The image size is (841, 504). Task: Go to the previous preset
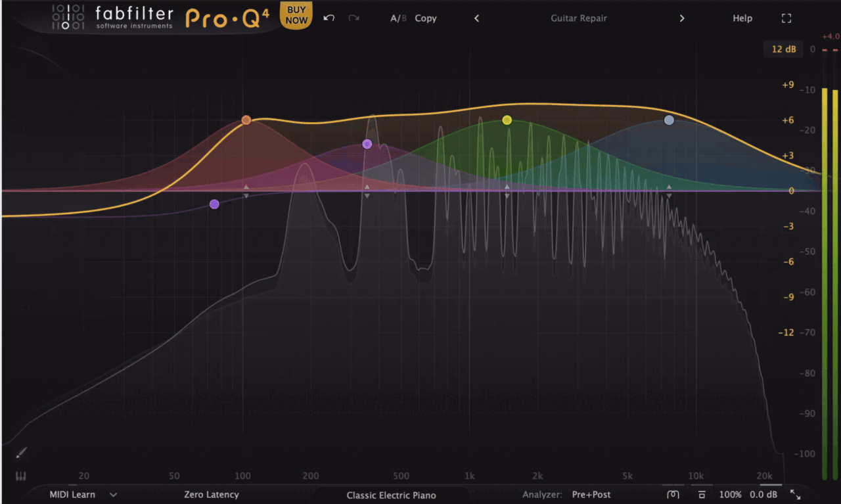(476, 18)
